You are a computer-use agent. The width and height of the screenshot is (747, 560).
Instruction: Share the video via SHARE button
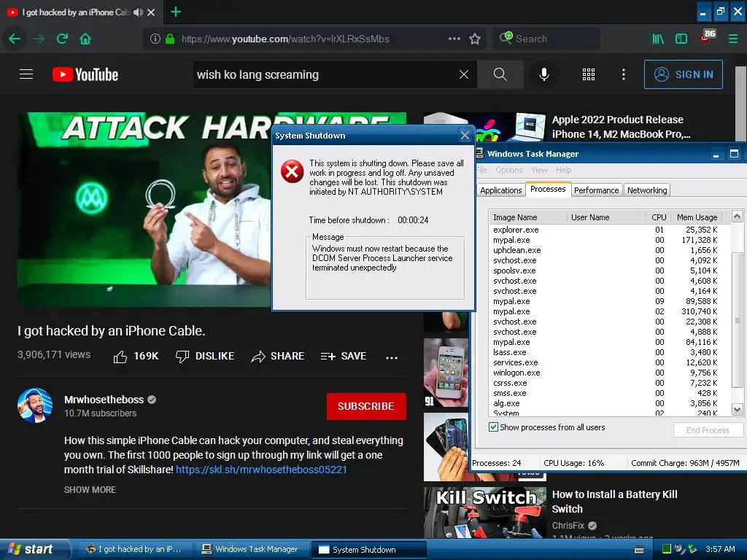(x=278, y=356)
